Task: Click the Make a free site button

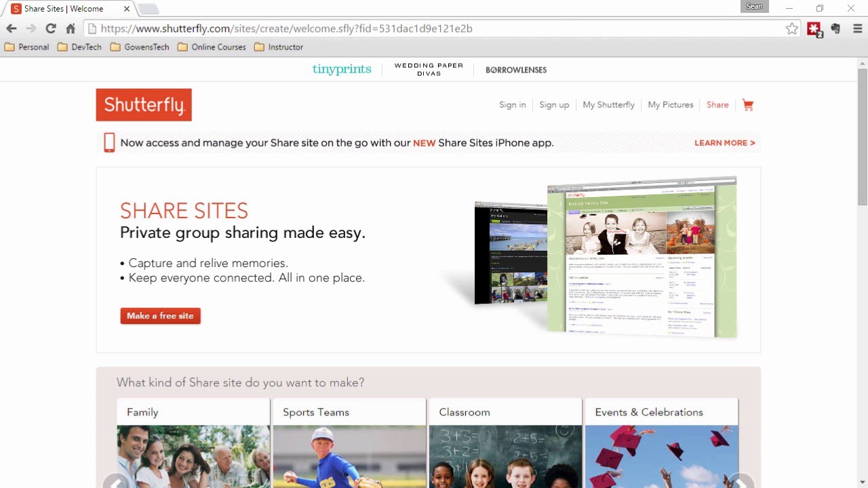Action: (161, 316)
